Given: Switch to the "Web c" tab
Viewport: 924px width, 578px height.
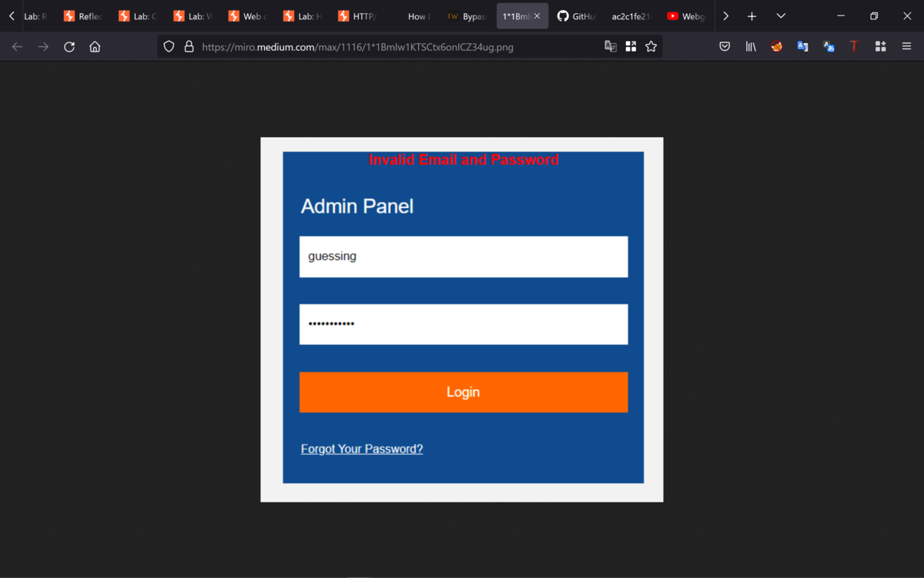Looking at the screenshot, I should [x=247, y=16].
